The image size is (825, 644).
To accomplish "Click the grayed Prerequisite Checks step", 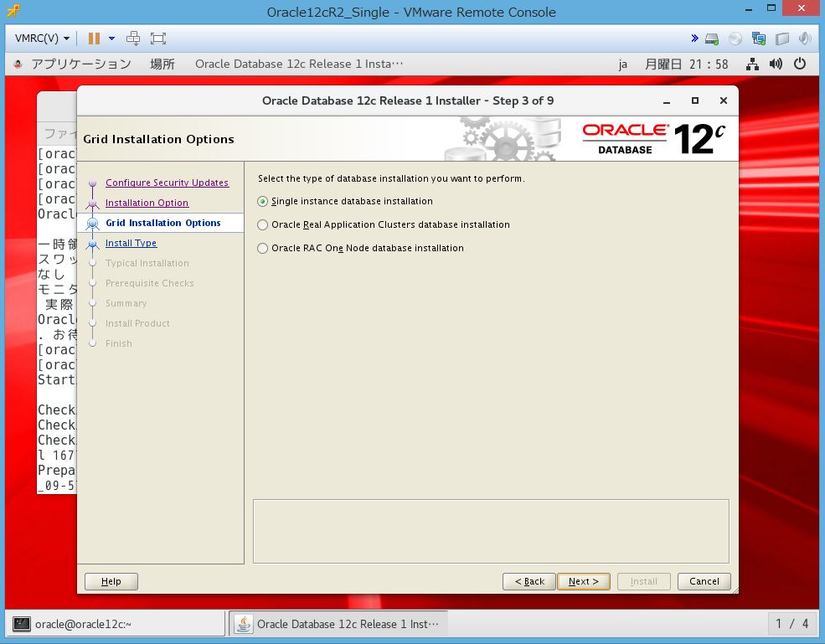I will click(149, 283).
